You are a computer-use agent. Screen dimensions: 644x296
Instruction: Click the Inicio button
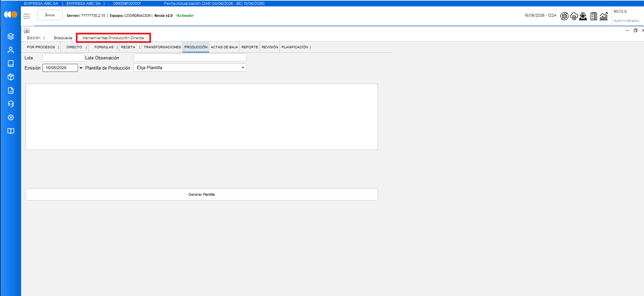(50, 15)
